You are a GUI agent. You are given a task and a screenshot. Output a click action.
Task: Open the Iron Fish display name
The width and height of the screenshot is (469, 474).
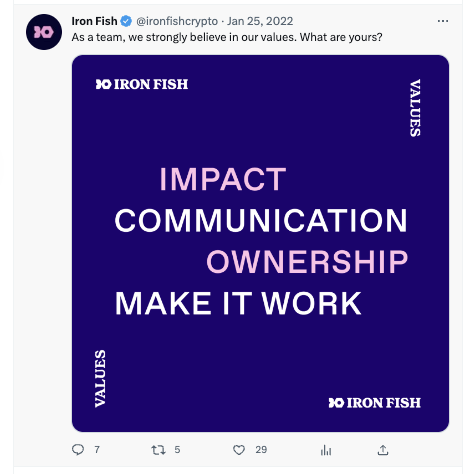[94, 21]
